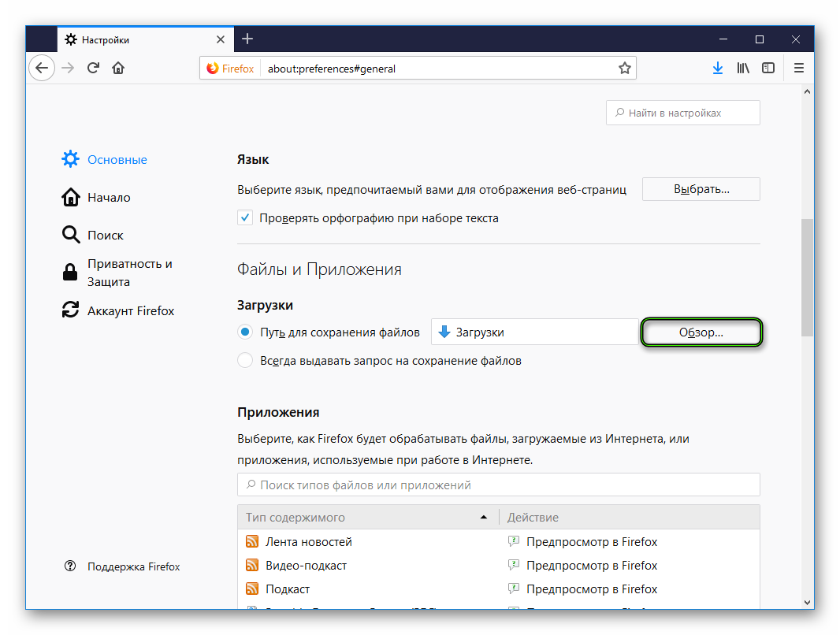This screenshot has height=635, width=840.
Task: Click the RSS icon beside Видео-подкаст
Action: pyautogui.click(x=252, y=565)
